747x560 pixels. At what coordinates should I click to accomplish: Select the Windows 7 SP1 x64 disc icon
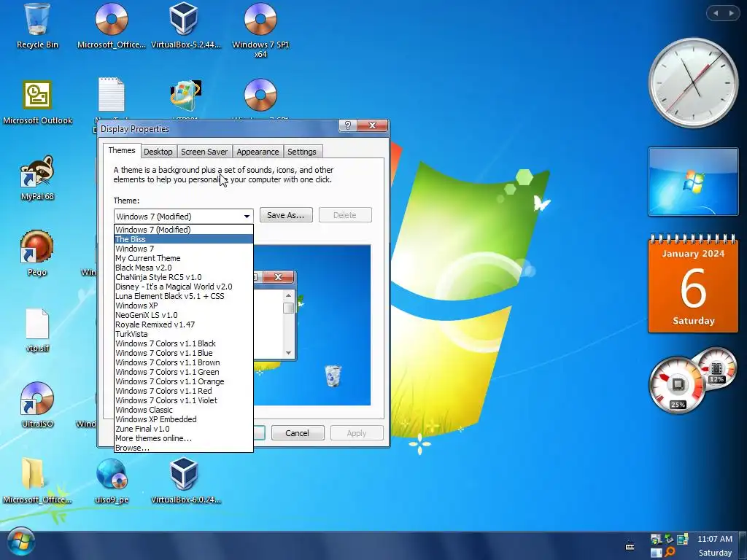[x=260, y=30]
